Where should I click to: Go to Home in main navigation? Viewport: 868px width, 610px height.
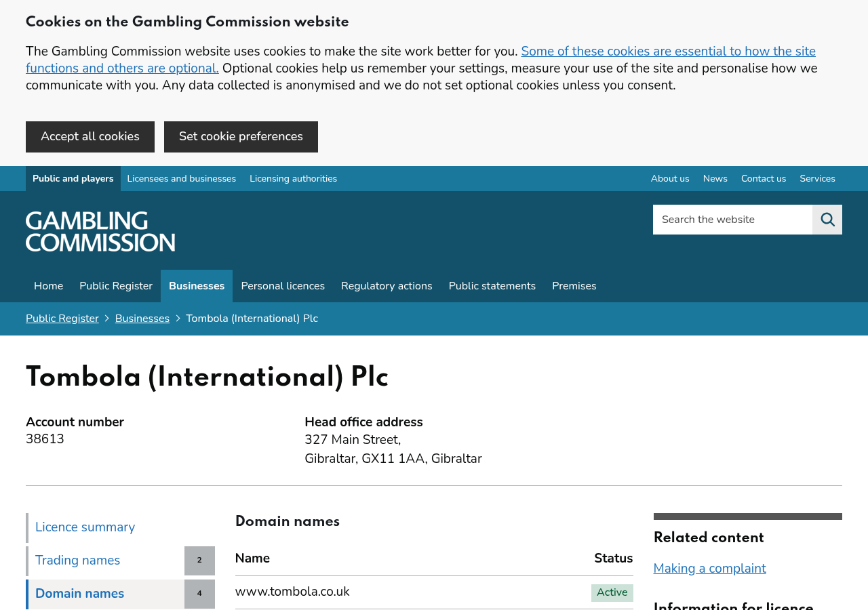pos(48,286)
